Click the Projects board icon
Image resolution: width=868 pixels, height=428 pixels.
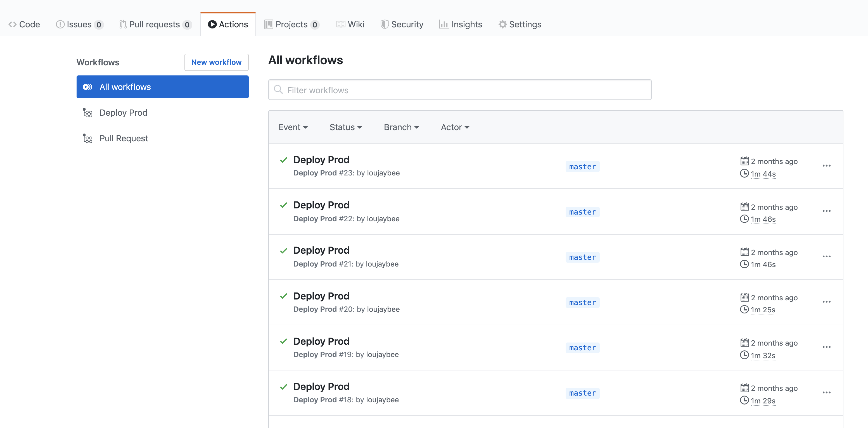point(269,24)
